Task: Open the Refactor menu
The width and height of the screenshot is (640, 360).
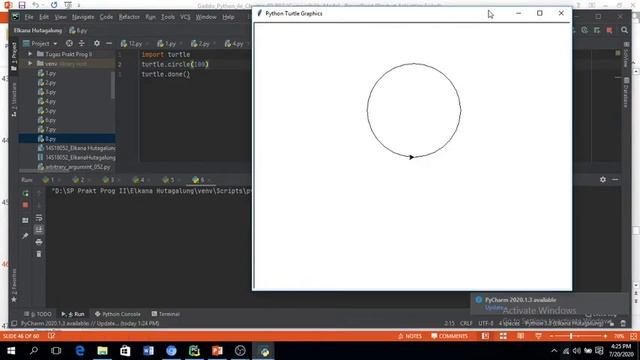Action: [x=129, y=17]
